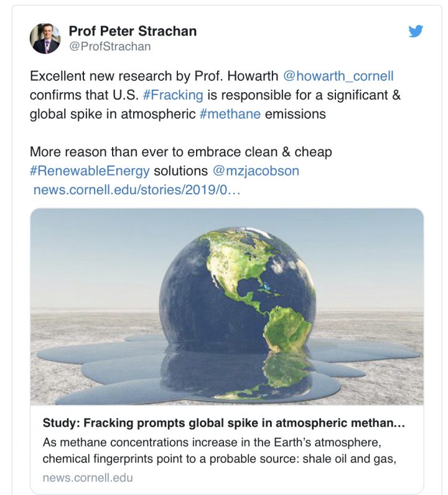Click the 'solutions' word after #RenewableEnergy

click(181, 172)
